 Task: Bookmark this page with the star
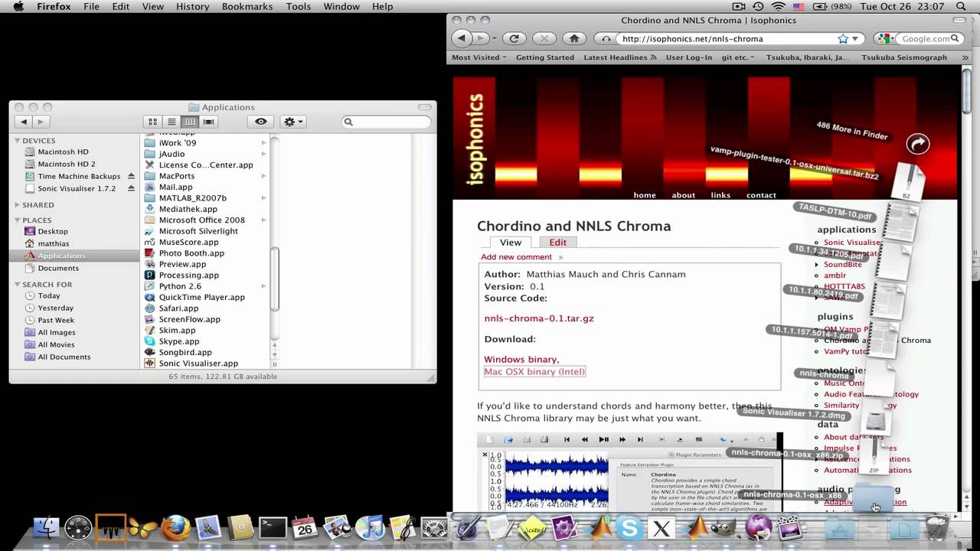click(843, 38)
